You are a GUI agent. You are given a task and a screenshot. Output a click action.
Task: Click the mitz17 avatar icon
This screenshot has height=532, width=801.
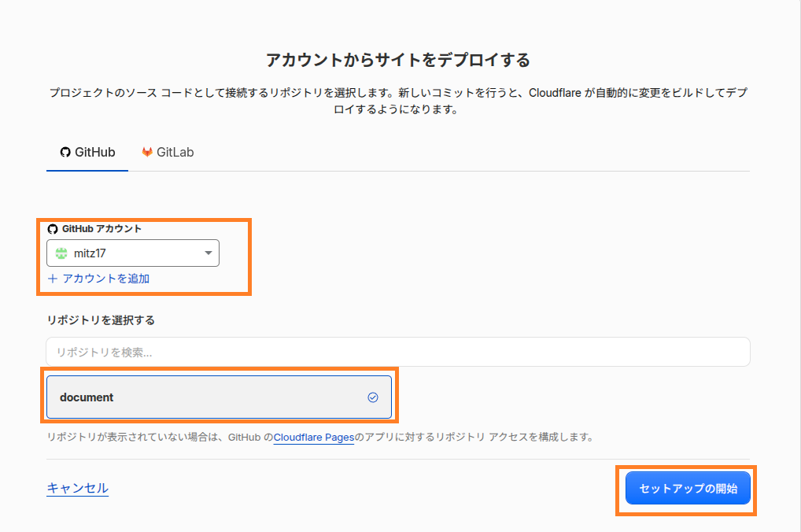[61, 253]
